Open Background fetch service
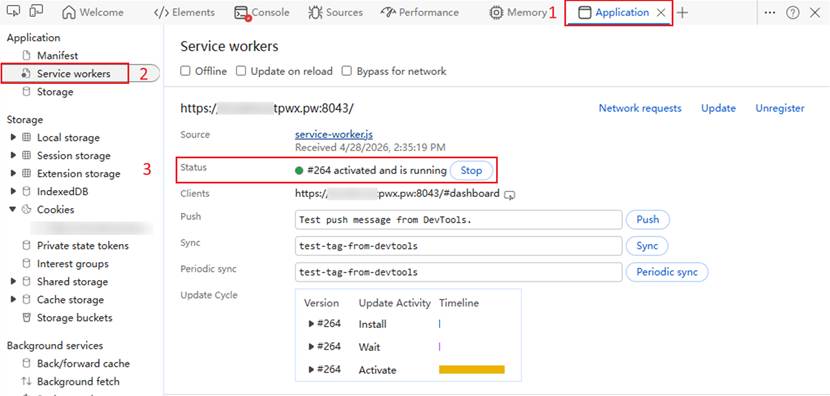Viewport: 830px width, 396px height. click(78, 382)
